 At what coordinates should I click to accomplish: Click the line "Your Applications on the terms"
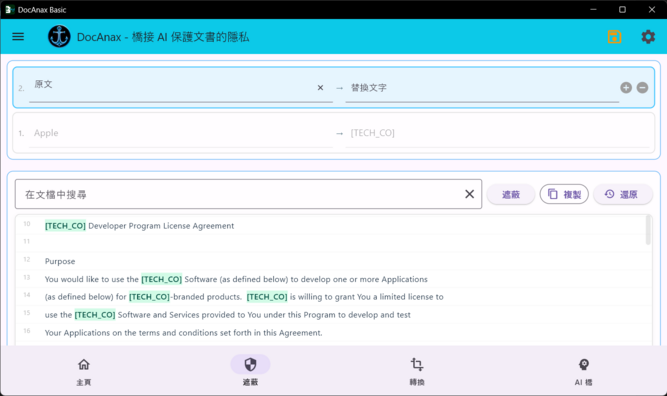(183, 333)
